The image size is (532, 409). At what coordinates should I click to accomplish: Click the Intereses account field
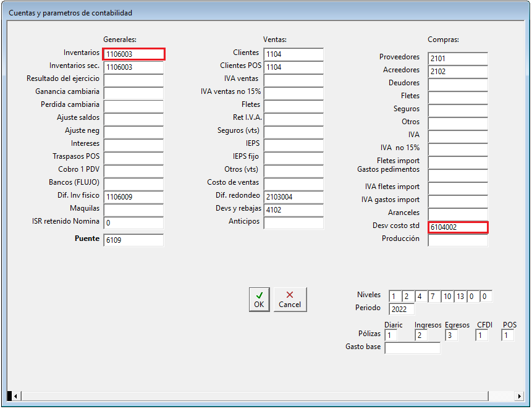133,145
